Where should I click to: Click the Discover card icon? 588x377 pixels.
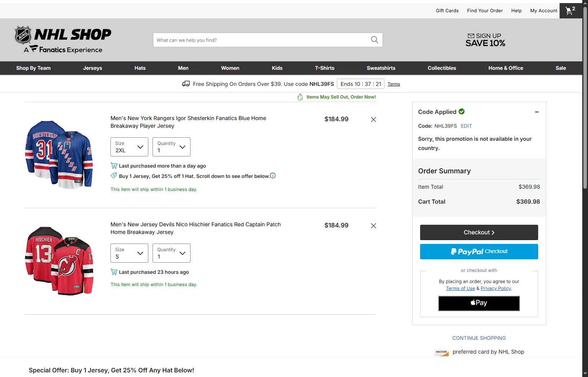442,352
